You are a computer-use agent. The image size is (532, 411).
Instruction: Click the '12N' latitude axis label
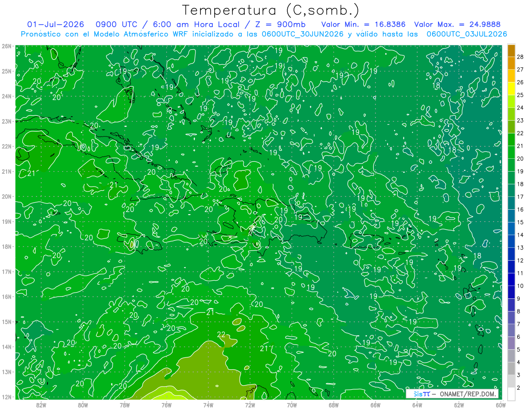tap(7, 397)
